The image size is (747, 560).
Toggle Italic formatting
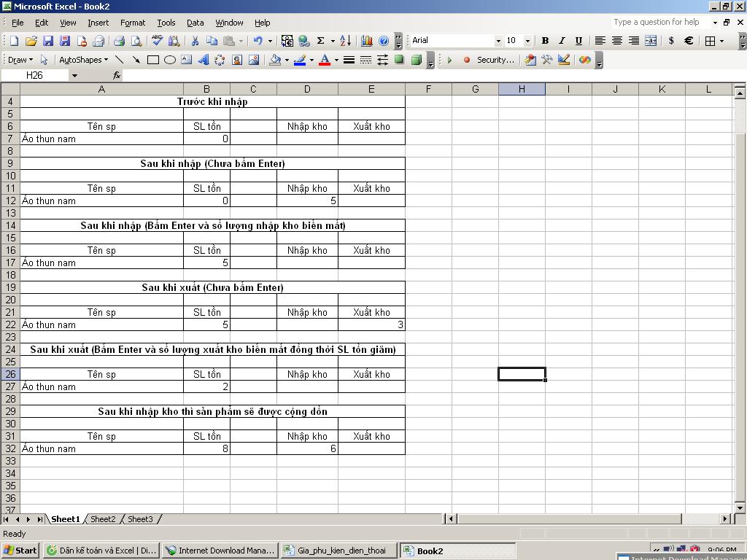pos(562,41)
